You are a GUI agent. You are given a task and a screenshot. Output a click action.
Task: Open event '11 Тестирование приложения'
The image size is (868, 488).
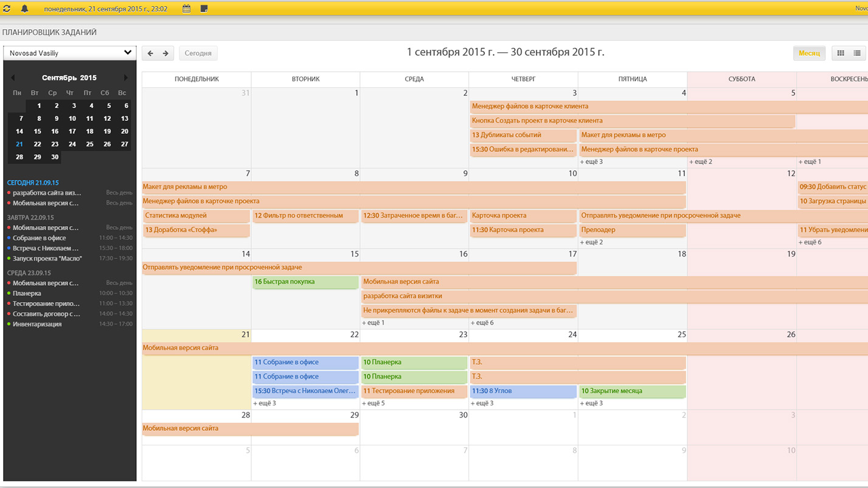click(414, 391)
